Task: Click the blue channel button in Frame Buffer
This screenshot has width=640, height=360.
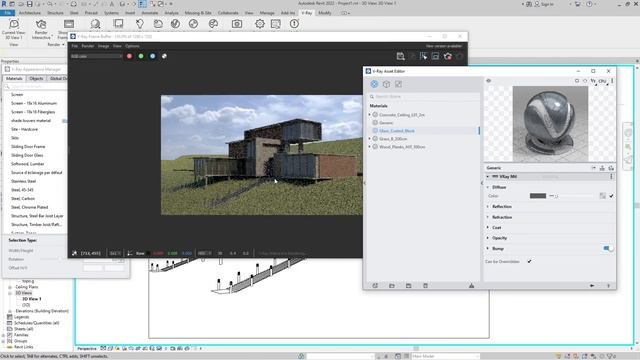Action: 152,56
